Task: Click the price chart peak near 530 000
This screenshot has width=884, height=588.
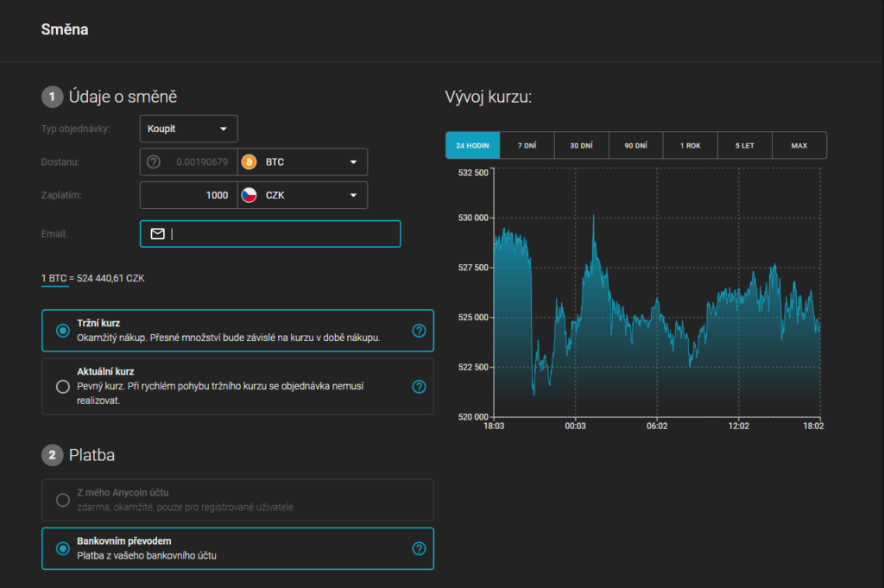Action: click(x=593, y=217)
